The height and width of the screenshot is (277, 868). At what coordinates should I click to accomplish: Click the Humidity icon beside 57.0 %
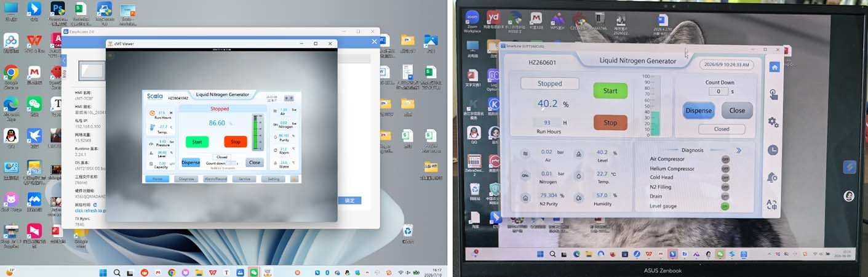pyautogui.click(x=579, y=198)
